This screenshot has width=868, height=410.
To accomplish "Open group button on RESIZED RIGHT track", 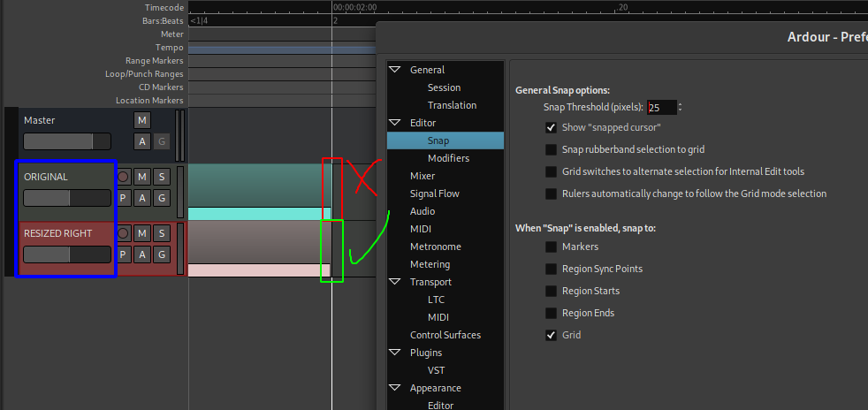I will click(x=161, y=254).
